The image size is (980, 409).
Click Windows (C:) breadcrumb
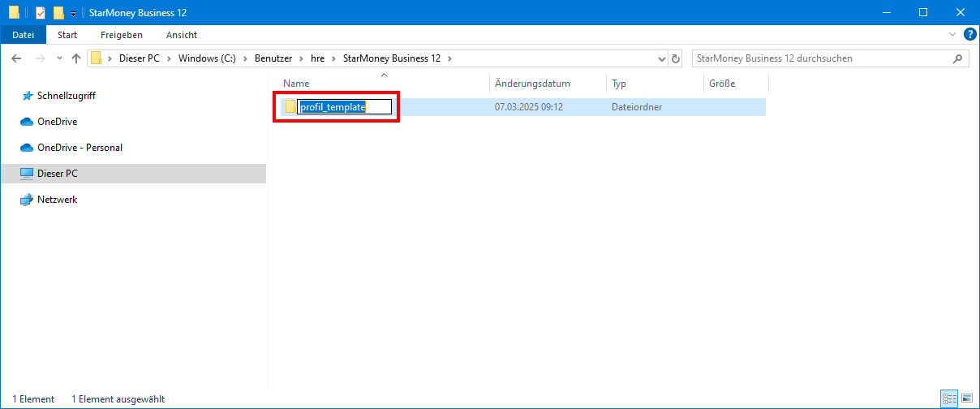pyautogui.click(x=207, y=58)
